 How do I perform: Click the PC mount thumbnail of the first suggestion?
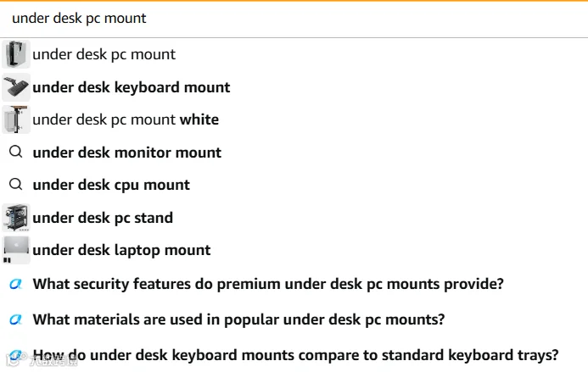16,54
